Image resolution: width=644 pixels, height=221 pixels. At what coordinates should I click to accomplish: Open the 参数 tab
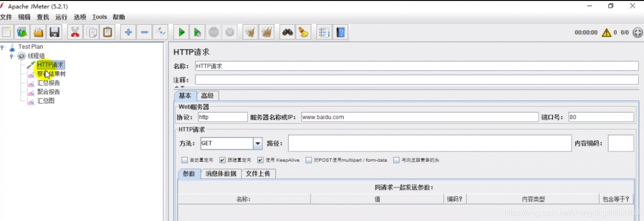(189, 174)
